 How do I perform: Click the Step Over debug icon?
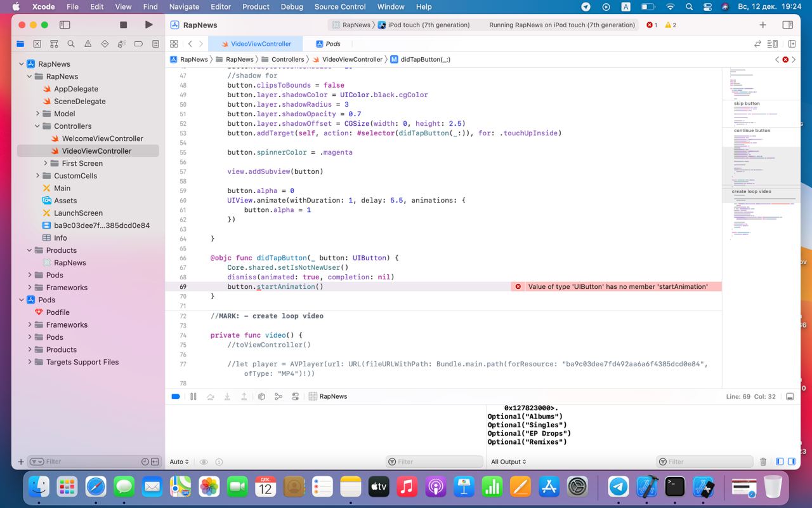[210, 396]
